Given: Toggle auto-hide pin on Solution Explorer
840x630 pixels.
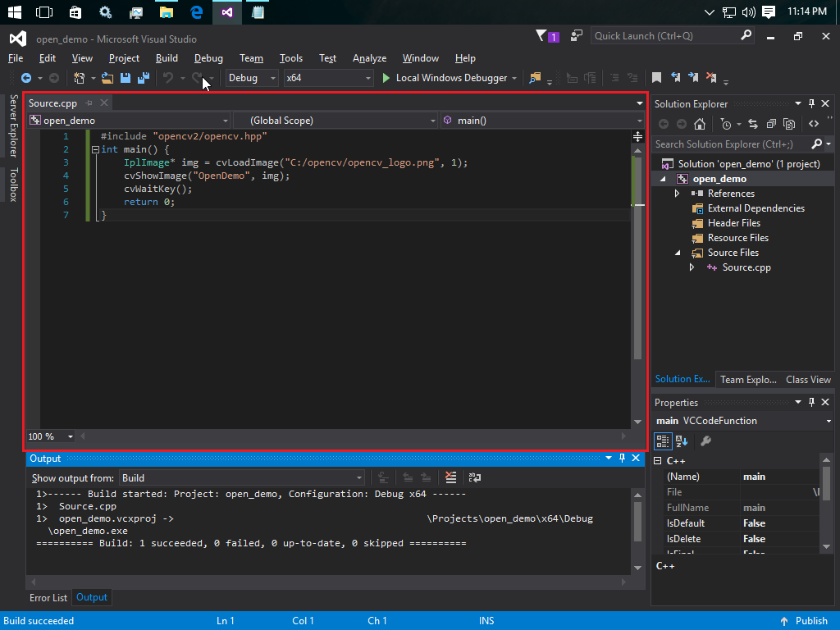Looking at the screenshot, I should [811, 103].
